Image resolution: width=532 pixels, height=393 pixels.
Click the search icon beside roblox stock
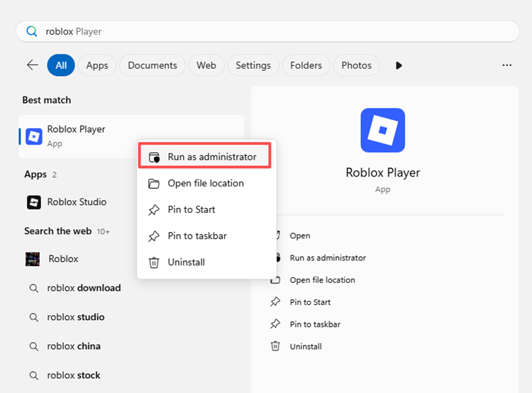click(x=33, y=376)
